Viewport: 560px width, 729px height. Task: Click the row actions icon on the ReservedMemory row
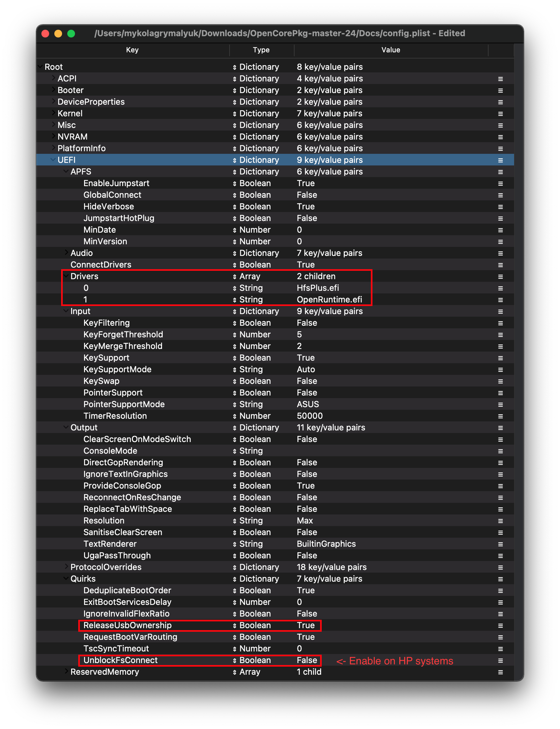(500, 672)
